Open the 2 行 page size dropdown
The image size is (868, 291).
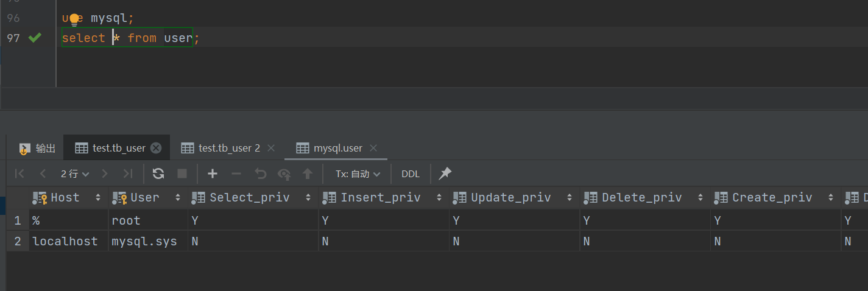[x=74, y=174]
